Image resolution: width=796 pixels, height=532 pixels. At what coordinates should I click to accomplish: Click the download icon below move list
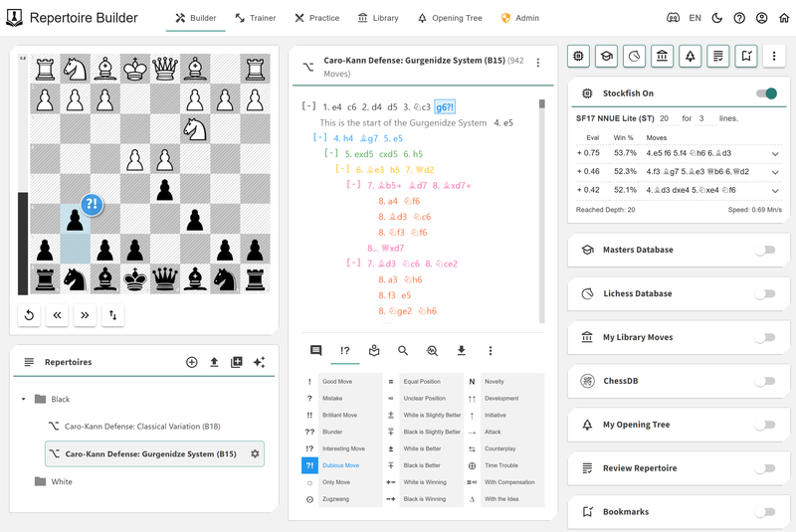pos(462,351)
